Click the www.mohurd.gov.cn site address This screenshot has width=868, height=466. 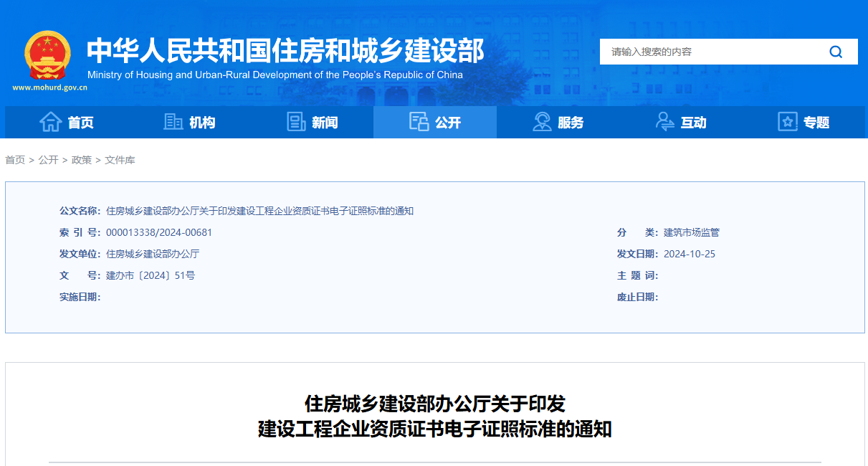tap(49, 87)
